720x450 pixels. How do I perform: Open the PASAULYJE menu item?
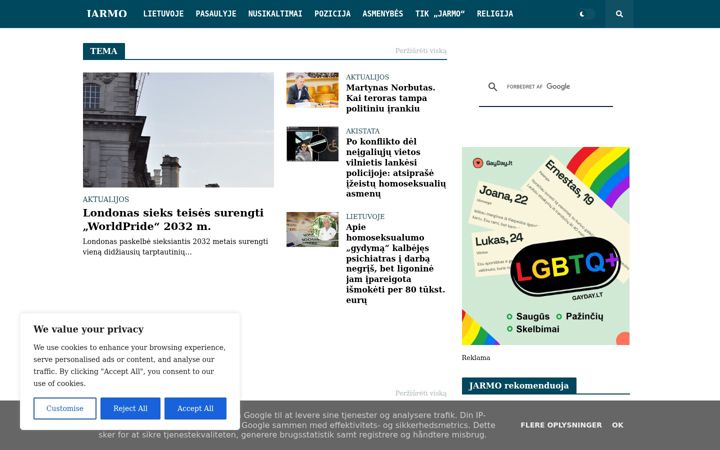[216, 14]
